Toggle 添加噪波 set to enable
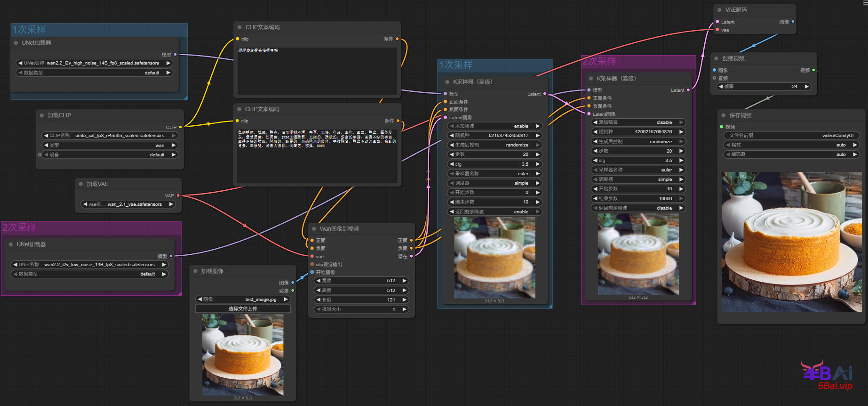Image resolution: width=868 pixels, height=406 pixels. [494, 126]
